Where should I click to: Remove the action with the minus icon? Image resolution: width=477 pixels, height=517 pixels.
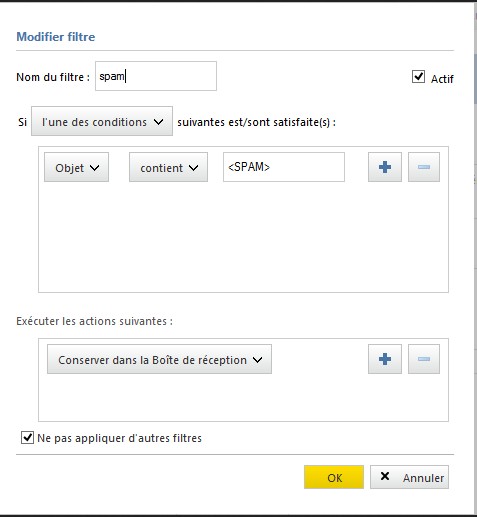[x=424, y=359]
